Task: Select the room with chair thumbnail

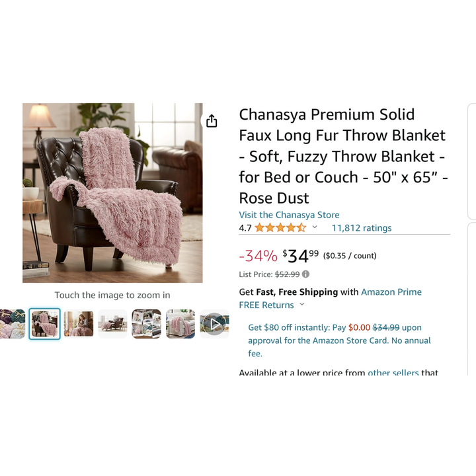Action: click(112, 323)
